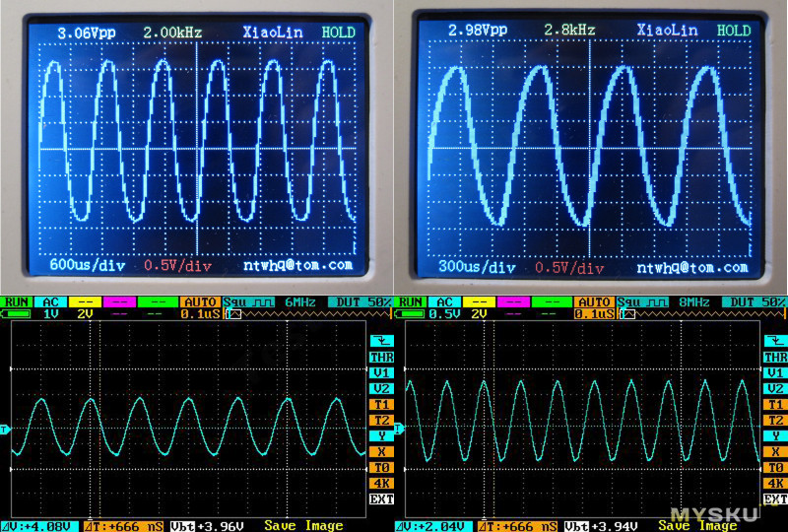Click the ΔV +4.08V measurement readout
Screen dimensions: 788x532
(x=36, y=525)
